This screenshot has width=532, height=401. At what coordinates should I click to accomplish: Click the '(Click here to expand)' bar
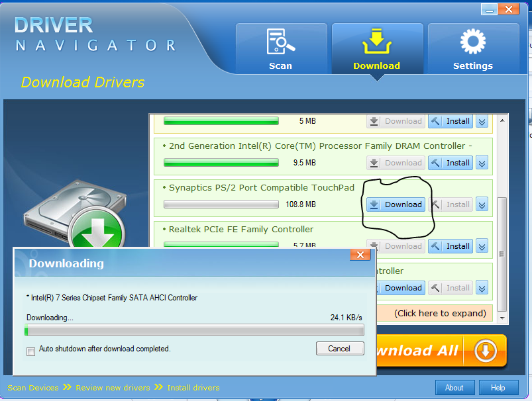[x=435, y=313]
